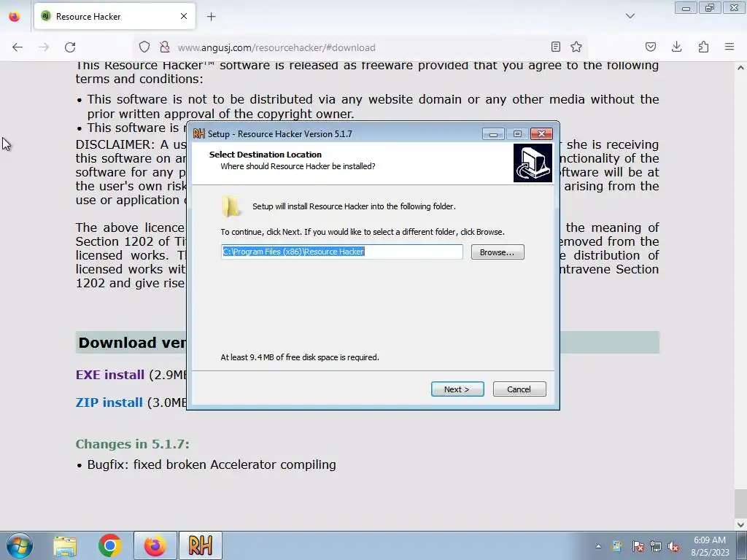Viewport: 747px width, 560px height.
Task: Open the Windows Start menu
Action: pos(20,545)
